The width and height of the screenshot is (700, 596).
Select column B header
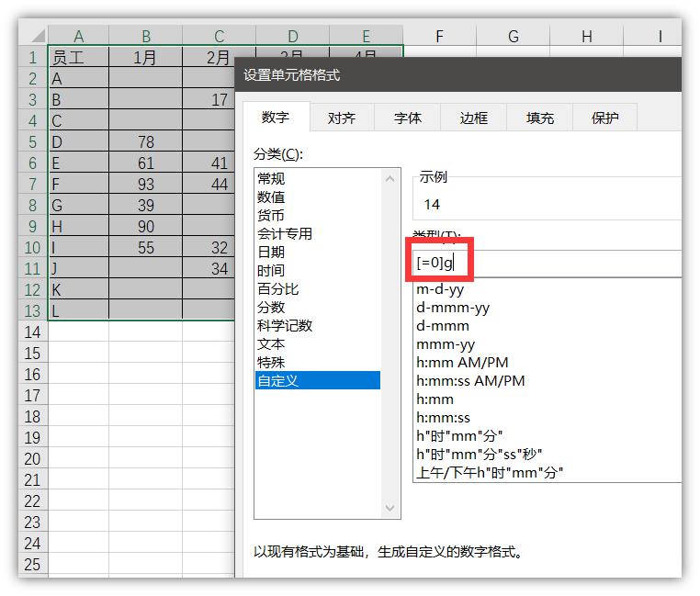146,36
